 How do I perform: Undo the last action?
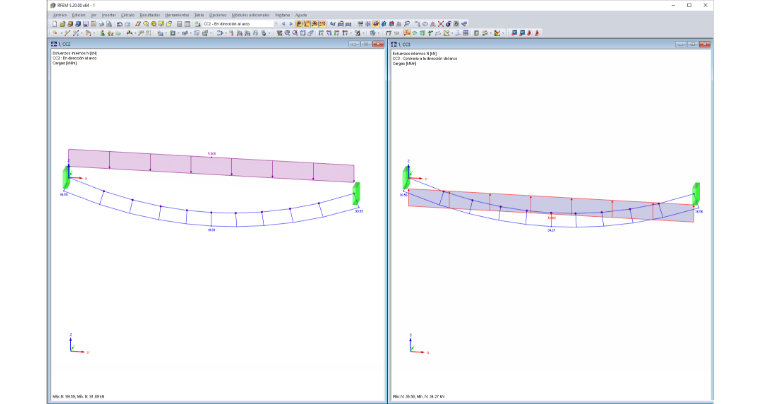point(120,24)
